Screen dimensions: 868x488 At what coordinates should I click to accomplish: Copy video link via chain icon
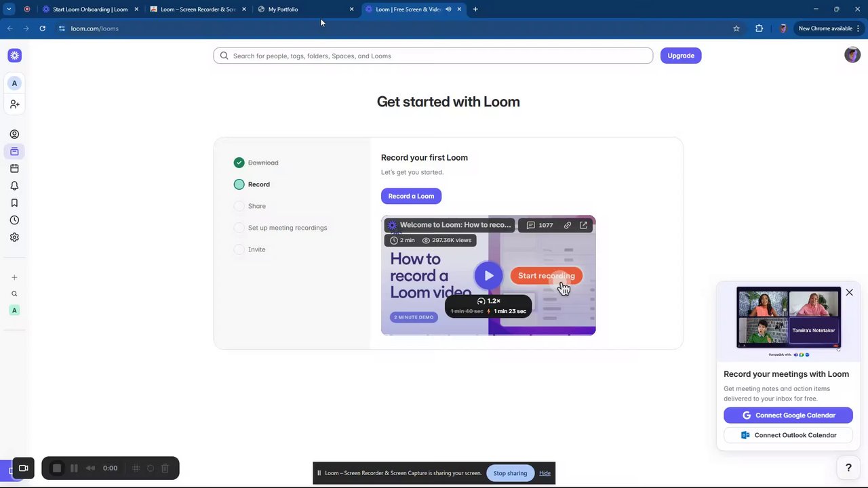pos(567,225)
